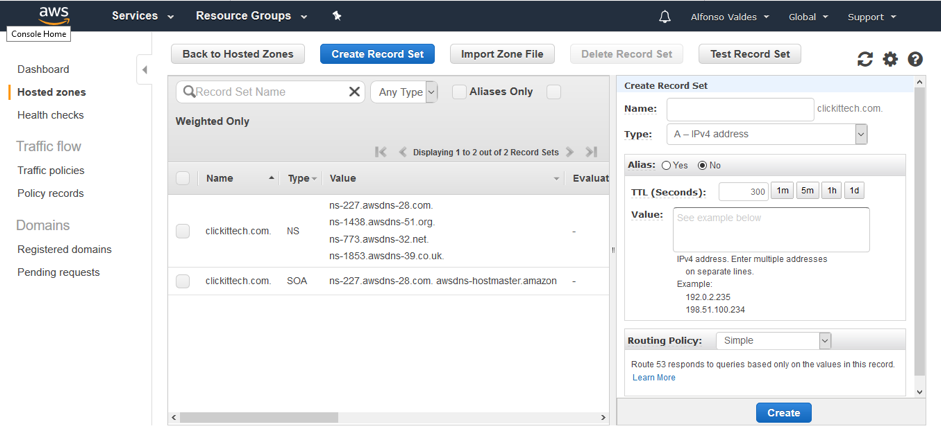Open the help question mark icon
Viewport: 941px width, 427px height.
(915, 60)
